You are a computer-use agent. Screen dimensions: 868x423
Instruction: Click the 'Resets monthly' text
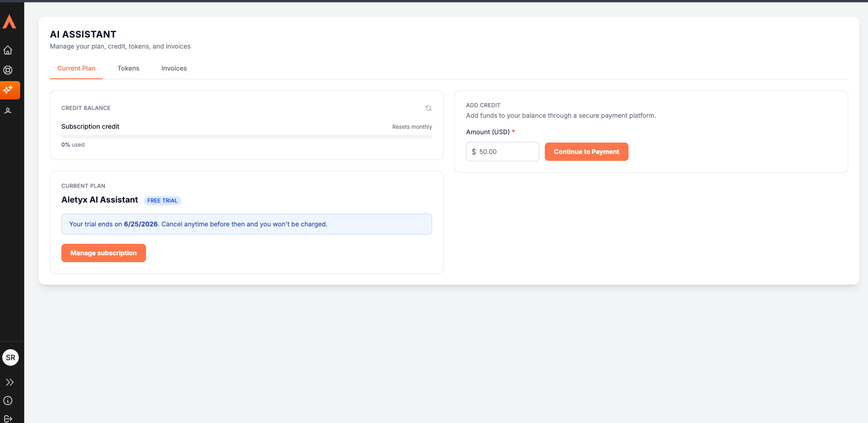point(412,127)
